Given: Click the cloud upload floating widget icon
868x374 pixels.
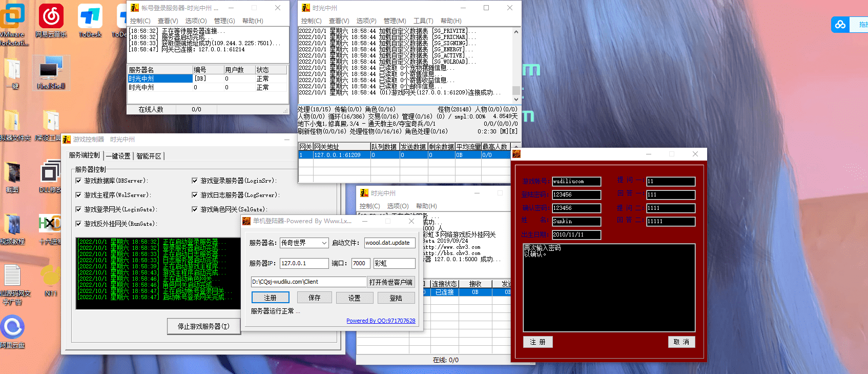Looking at the screenshot, I should [x=840, y=24].
